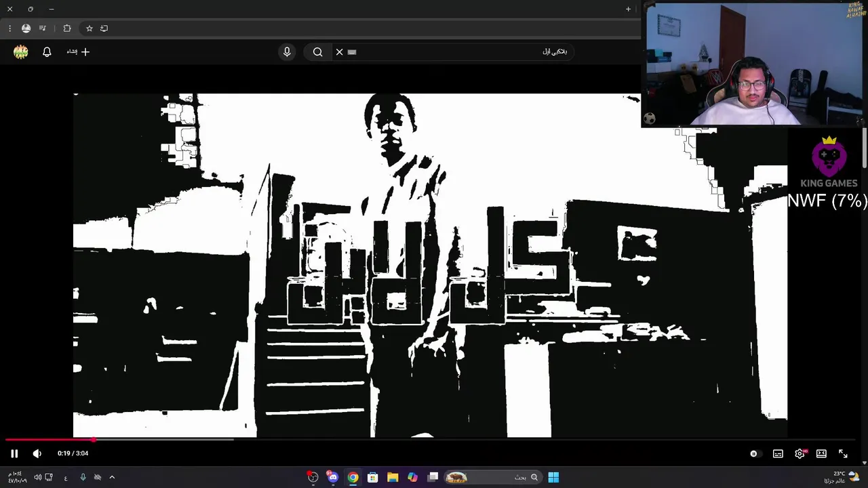Image resolution: width=868 pixels, height=488 pixels.
Task: Open Microsoft Store from the taskbar
Action: coord(372,477)
